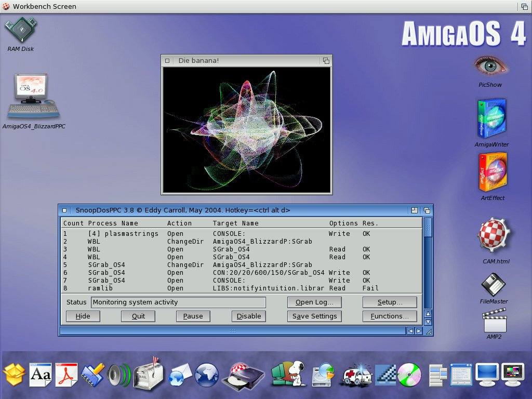532x399 pixels.
Task: Click the plasma animation in Die banana! window
Action: (x=247, y=129)
